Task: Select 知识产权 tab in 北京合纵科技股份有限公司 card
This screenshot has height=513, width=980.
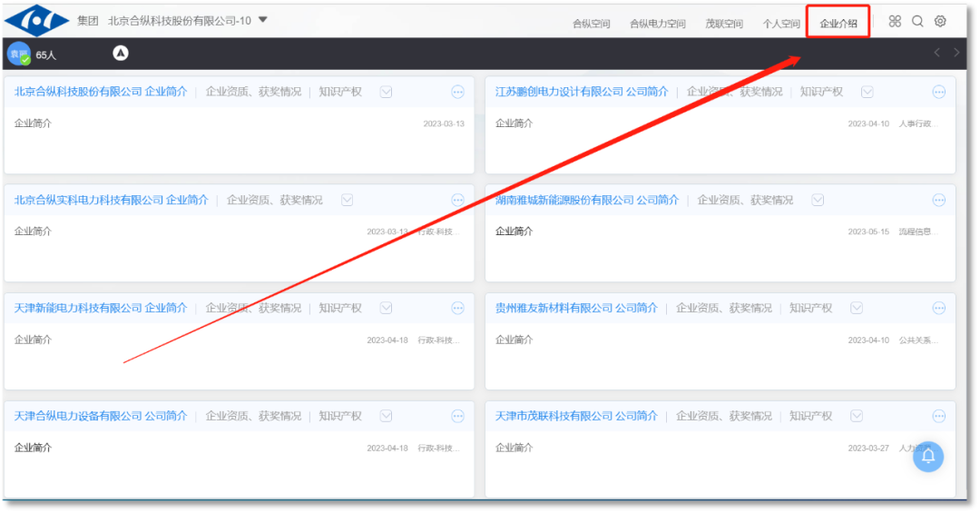Action: click(340, 92)
